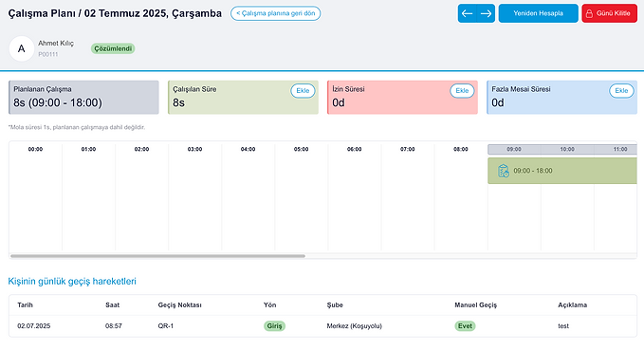Return via Çalışma planına geri dön
644x350 pixels.
[x=276, y=13]
